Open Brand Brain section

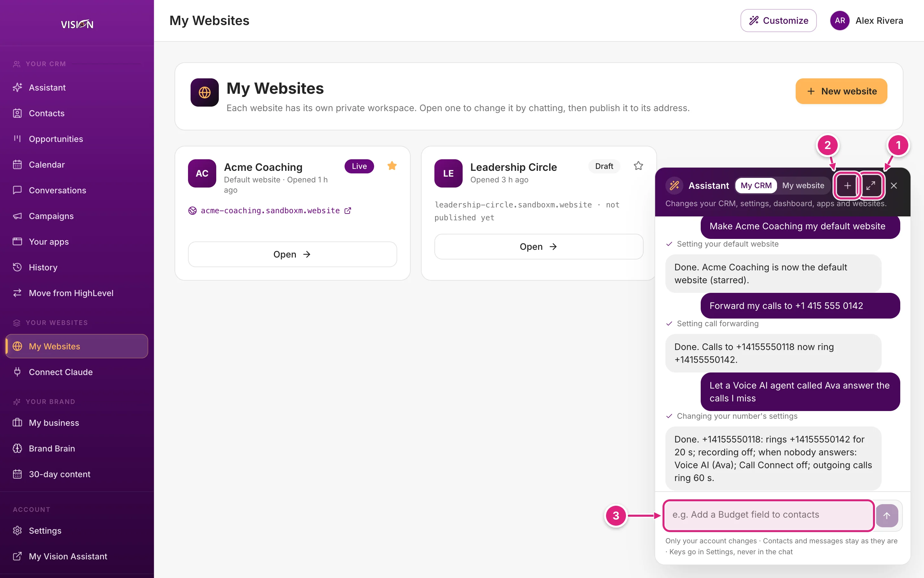coord(76,448)
